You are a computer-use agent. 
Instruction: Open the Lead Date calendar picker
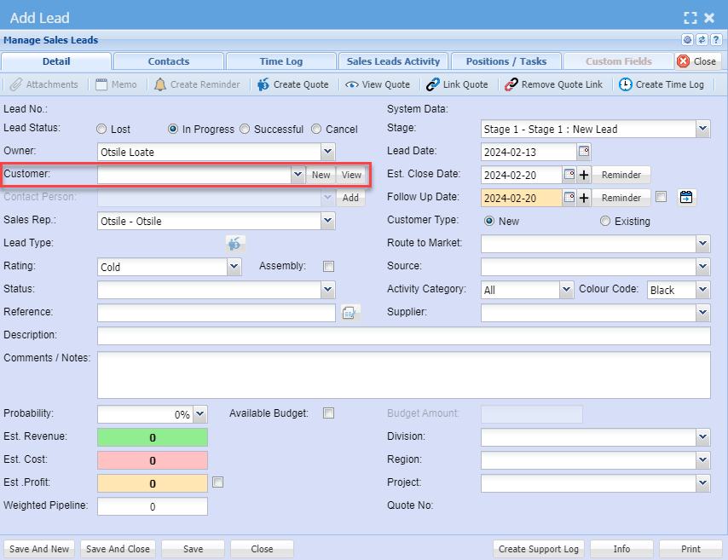pos(584,152)
